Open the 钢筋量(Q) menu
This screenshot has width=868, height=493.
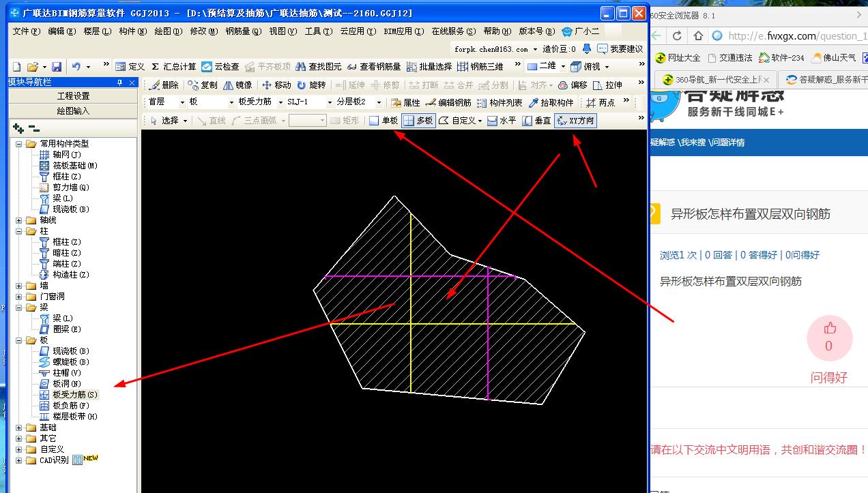243,31
